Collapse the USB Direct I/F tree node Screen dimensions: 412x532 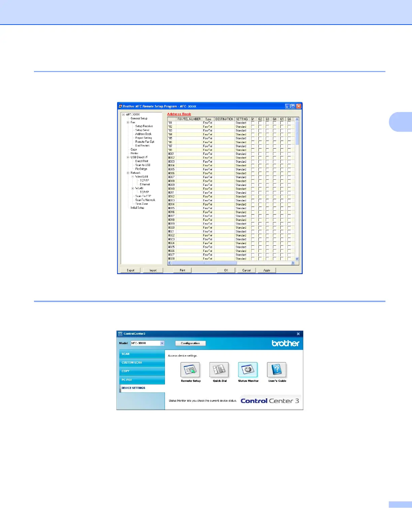click(128, 157)
